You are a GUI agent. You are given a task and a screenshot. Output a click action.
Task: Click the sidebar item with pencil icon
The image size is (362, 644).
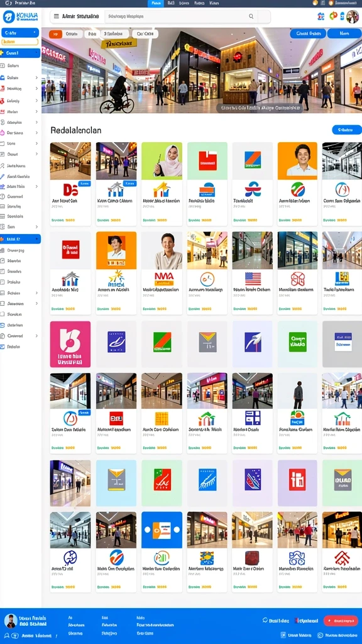[x=19, y=176]
